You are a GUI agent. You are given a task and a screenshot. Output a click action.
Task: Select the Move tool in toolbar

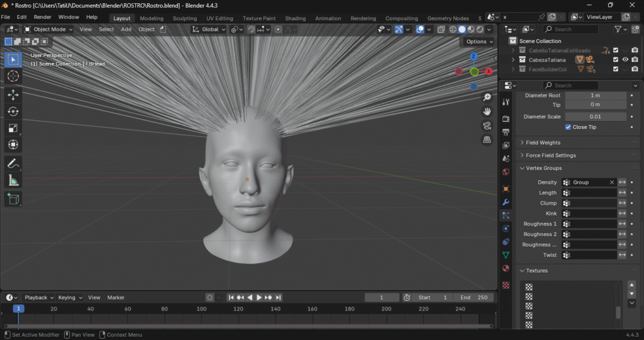click(x=13, y=94)
